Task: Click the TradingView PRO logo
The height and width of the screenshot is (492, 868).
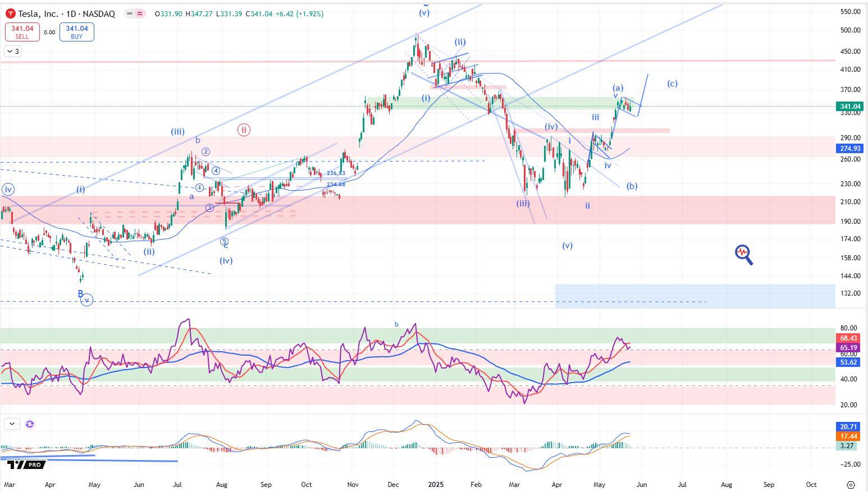Action: (x=26, y=465)
